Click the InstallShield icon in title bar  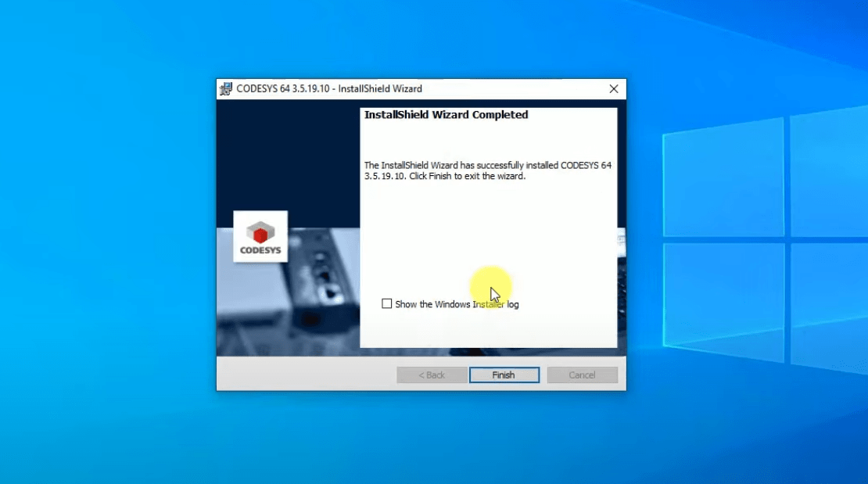[226, 88]
